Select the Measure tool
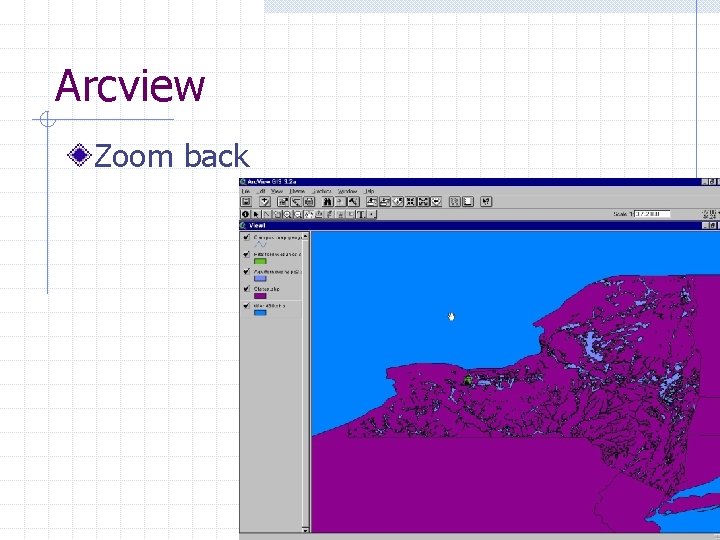This screenshot has width=720, height=540. [319, 214]
